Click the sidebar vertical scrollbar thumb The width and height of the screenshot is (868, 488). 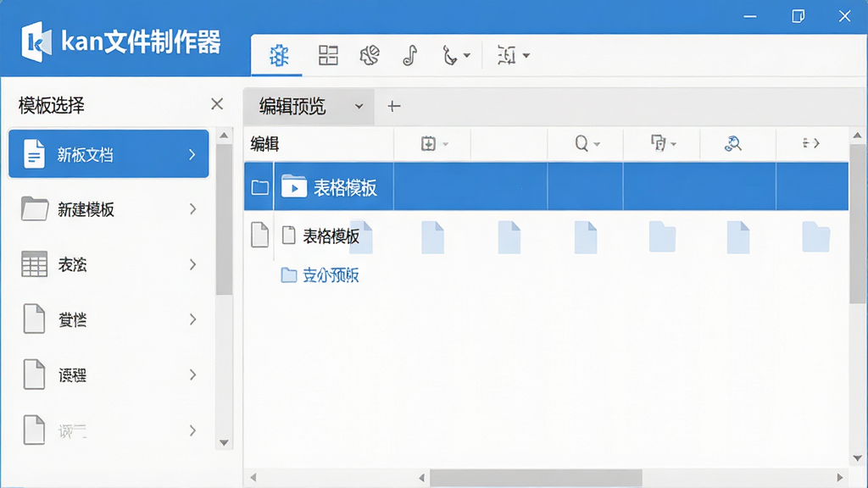tap(224, 219)
